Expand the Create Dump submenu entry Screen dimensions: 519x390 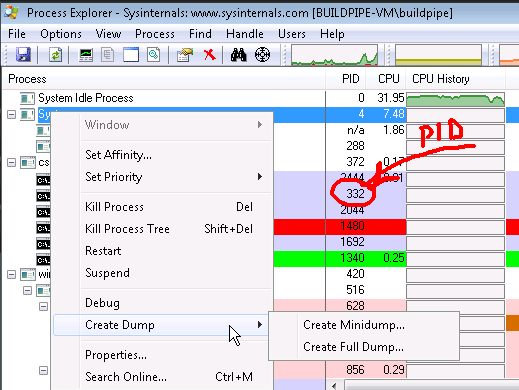162,325
